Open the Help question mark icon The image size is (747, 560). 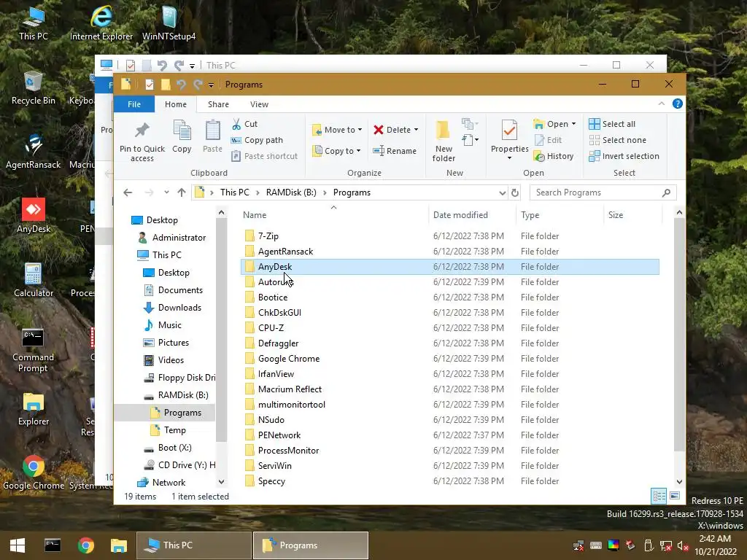coord(678,104)
